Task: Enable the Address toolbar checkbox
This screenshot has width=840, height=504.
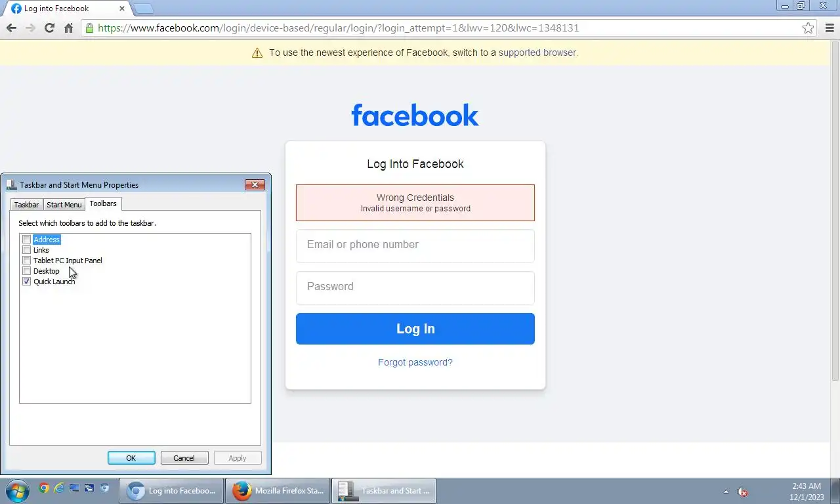Action: coord(26,240)
